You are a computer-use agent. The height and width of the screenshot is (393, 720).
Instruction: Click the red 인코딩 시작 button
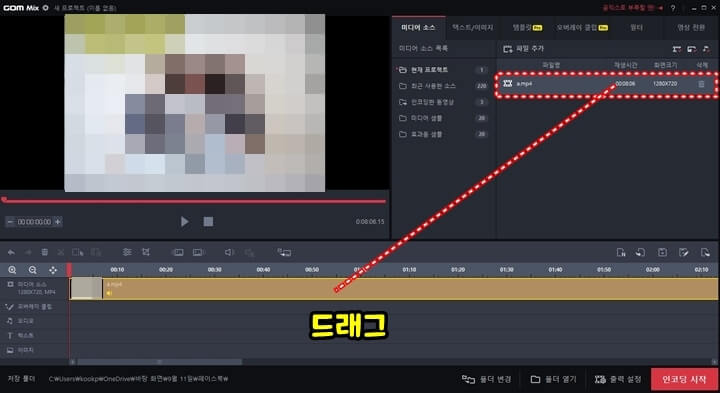[x=684, y=380]
